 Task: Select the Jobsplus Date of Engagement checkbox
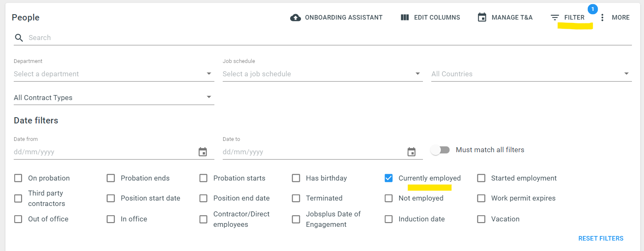point(296,219)
